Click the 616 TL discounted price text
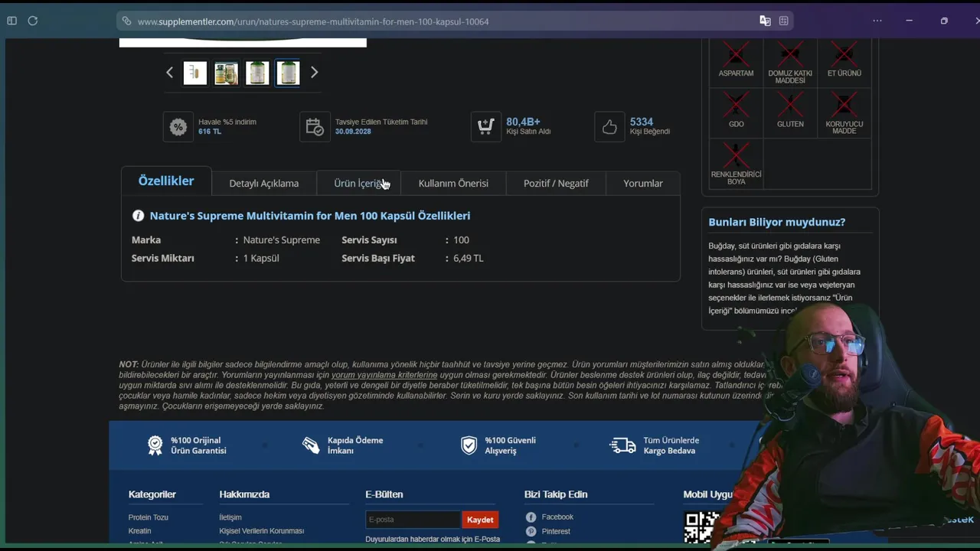Screen dimensions: 980x551 tap(210, 132)
